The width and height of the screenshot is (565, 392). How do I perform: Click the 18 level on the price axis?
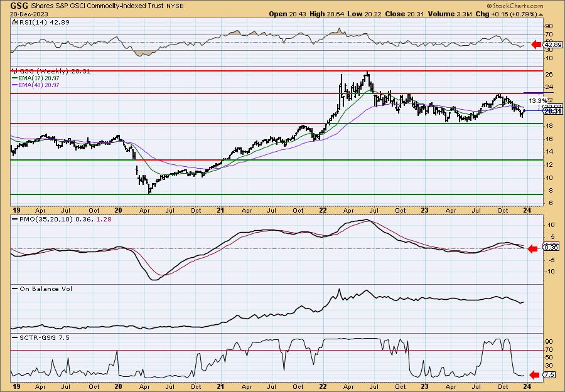[549, 126]
